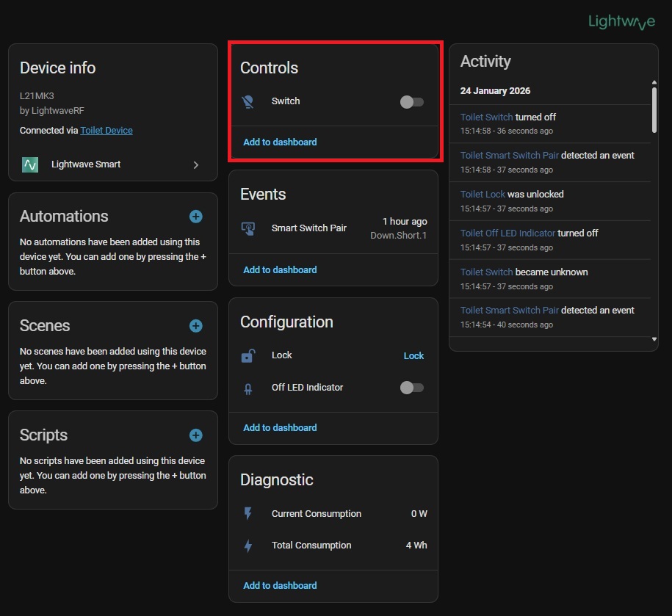This screenshot has width=672, height=616.
Task: Click the Lightwave Smart integration icon
Action: (30, 164)
